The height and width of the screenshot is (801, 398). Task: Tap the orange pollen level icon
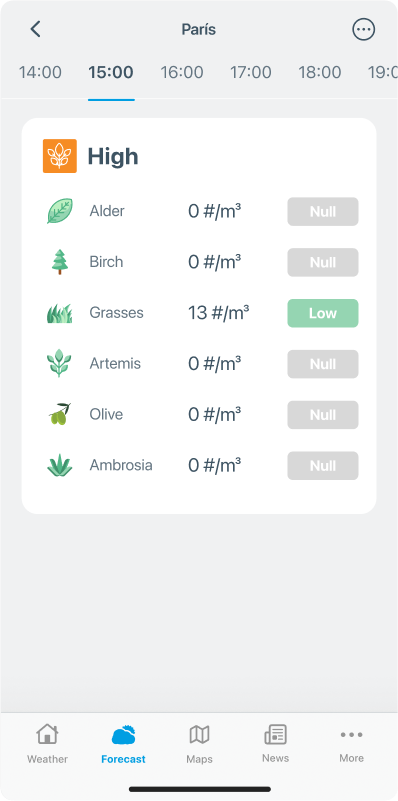60,156
